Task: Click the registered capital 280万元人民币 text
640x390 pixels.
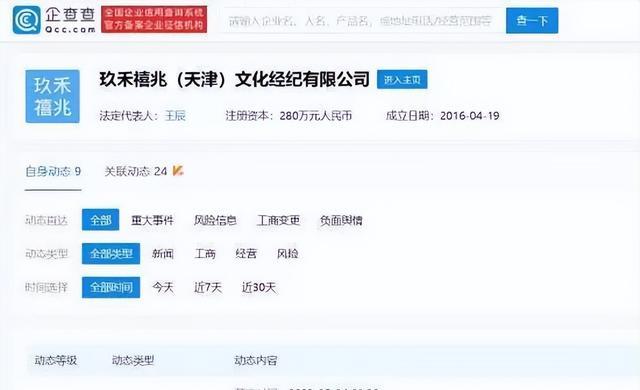Action: coord(316,116)
